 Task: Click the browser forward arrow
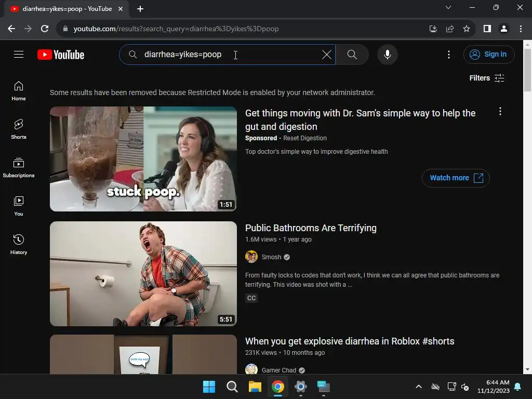(x=28, y=29)
